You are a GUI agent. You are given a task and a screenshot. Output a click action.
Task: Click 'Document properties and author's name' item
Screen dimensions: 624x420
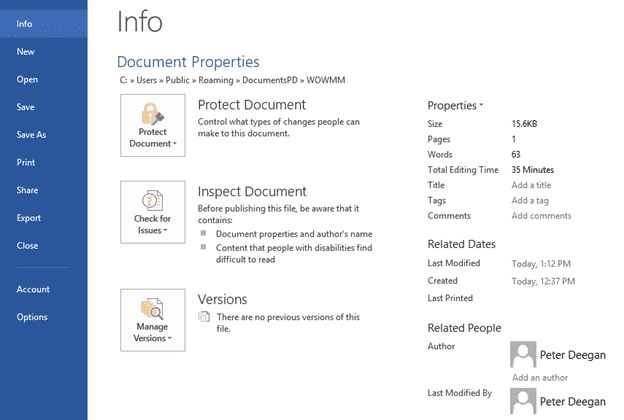pos(294,234)
